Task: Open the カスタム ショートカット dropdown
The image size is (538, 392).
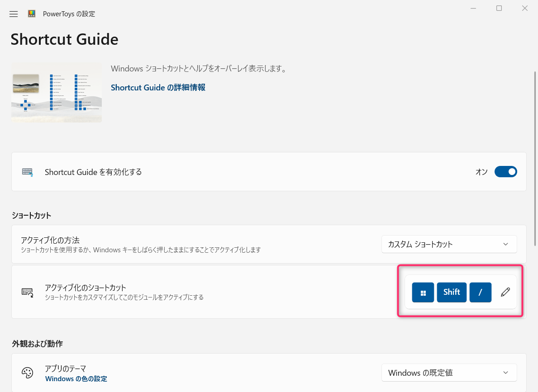Action: (x=449, y=244)
